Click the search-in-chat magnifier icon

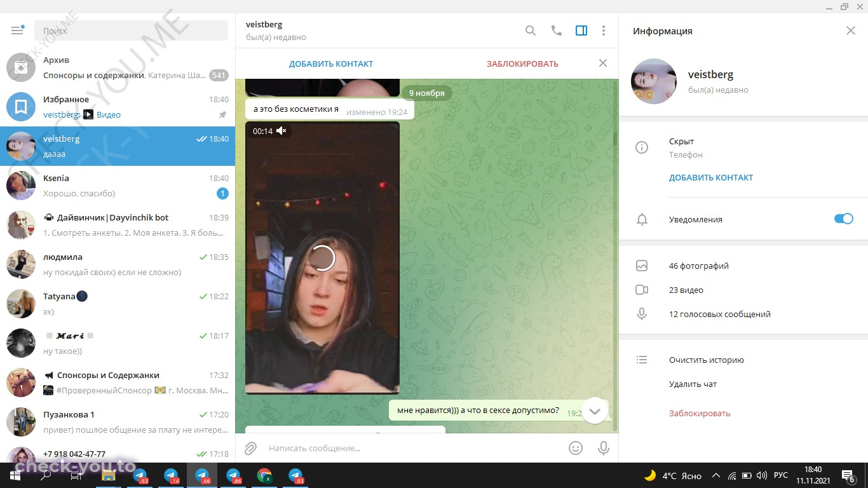click(531, 30)
